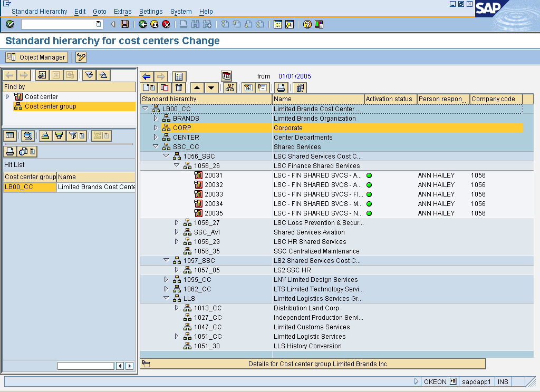The image size is (540, 392).
Task: Expand the Cost center node in Find by
Action: pyautogui.click(x=7, y=96)
